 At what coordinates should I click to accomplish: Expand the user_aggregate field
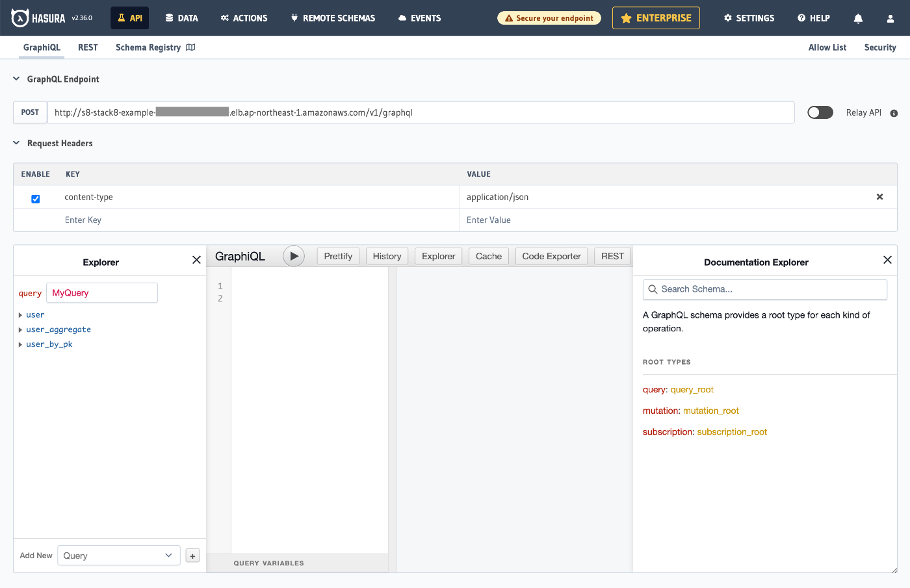tap(20, 330)
